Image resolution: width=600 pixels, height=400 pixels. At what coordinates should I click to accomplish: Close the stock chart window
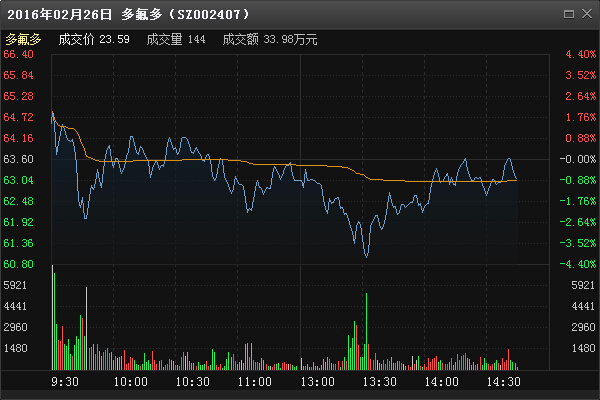[586, 14]
